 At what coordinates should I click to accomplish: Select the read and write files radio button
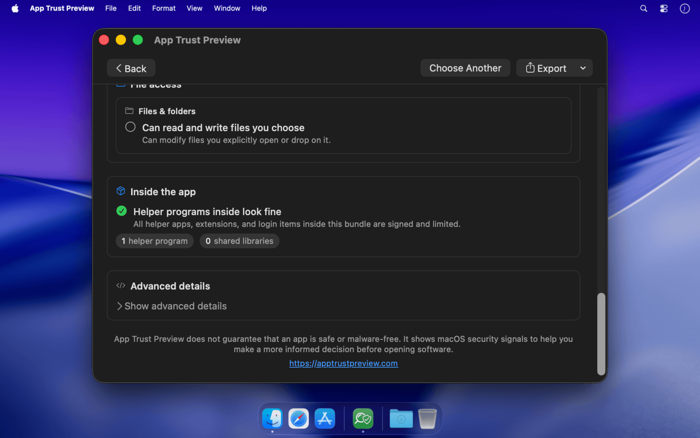click(x=130, y=127)
